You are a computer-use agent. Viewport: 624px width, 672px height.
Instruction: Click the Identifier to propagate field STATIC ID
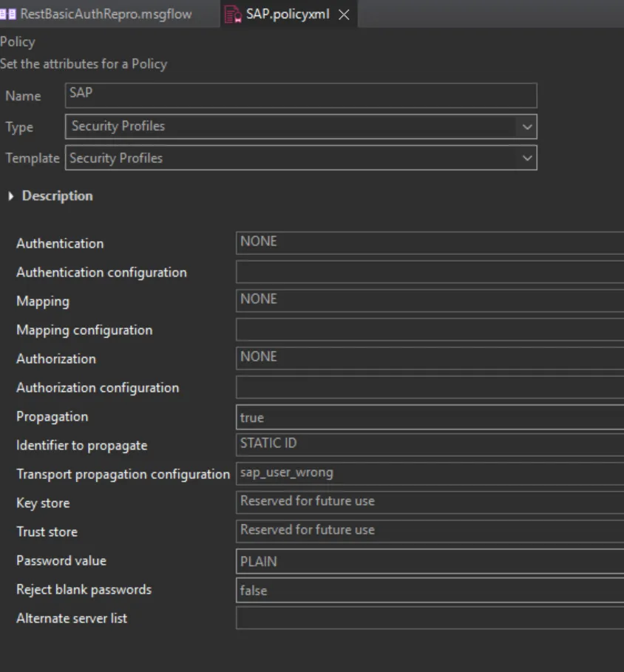point(430,445)
